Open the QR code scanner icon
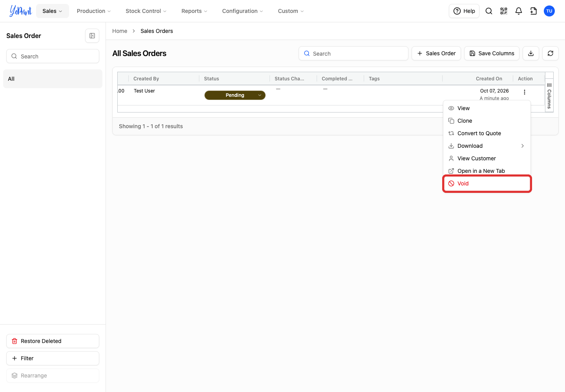565x392 pixels. click(504, 11)
